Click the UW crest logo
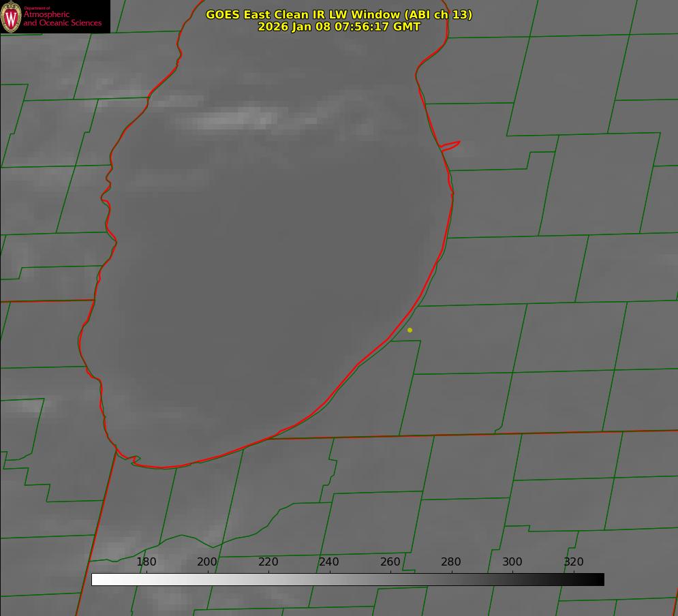 pos(11,16)
